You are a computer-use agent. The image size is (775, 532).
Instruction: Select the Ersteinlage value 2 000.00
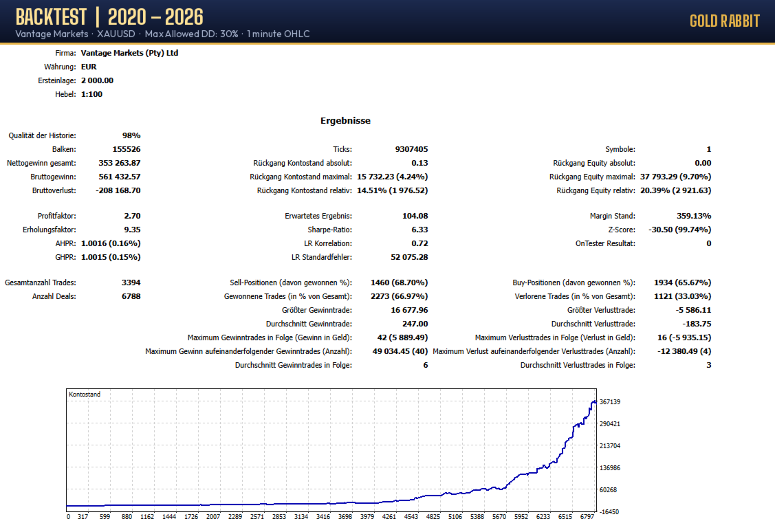tap(98, 80)
